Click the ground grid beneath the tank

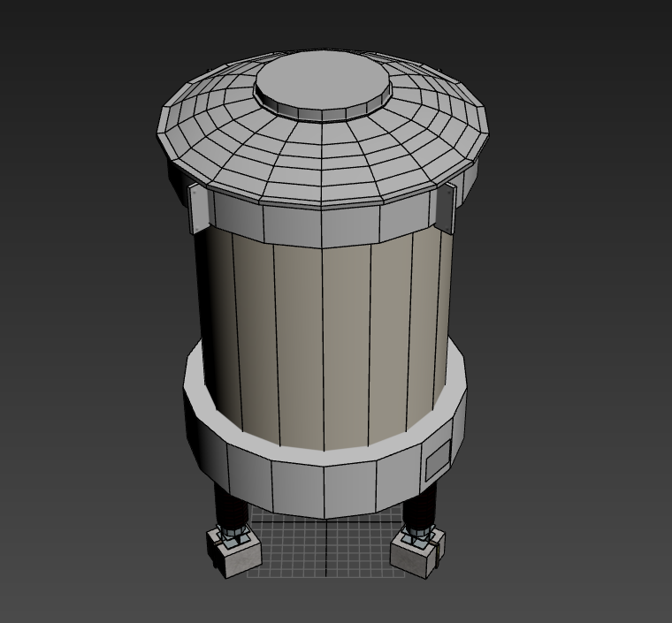click(x=323, y=548)
